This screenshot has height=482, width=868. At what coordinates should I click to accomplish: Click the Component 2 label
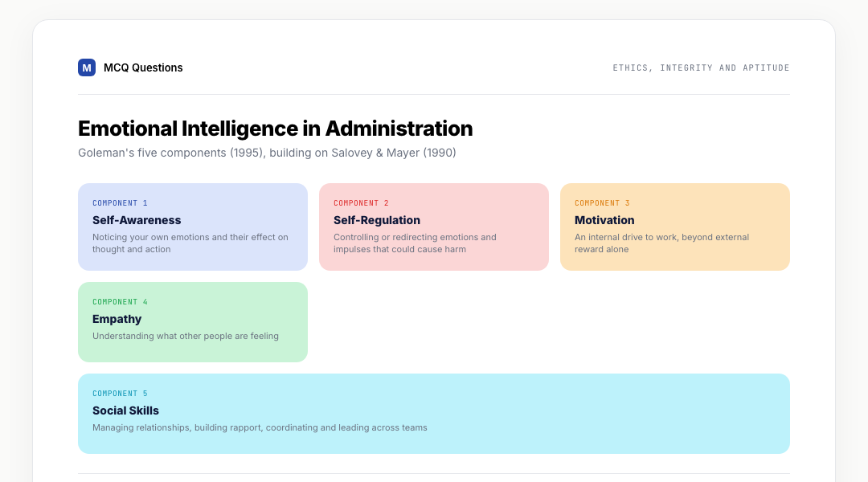pyautogui.click(x=361, y=203)
